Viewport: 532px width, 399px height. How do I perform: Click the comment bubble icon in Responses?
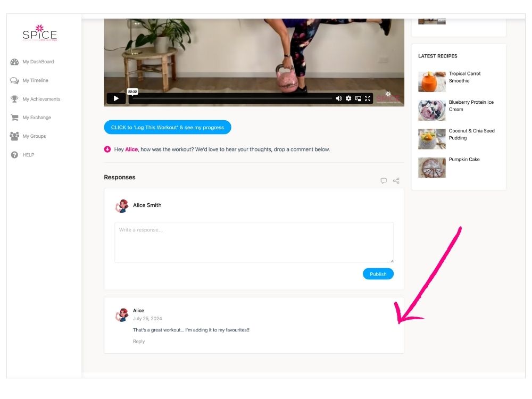384,181
